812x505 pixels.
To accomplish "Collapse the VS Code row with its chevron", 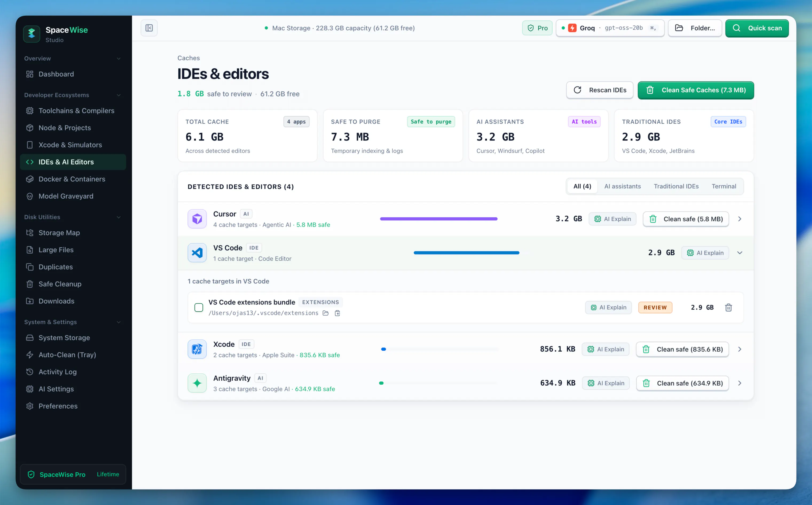I will 740,253.
